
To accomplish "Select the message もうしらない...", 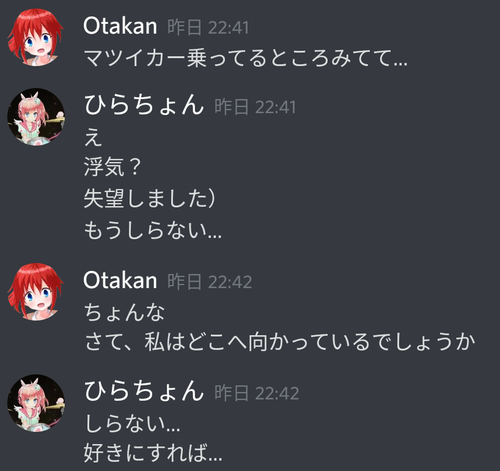I will (152, 230).
